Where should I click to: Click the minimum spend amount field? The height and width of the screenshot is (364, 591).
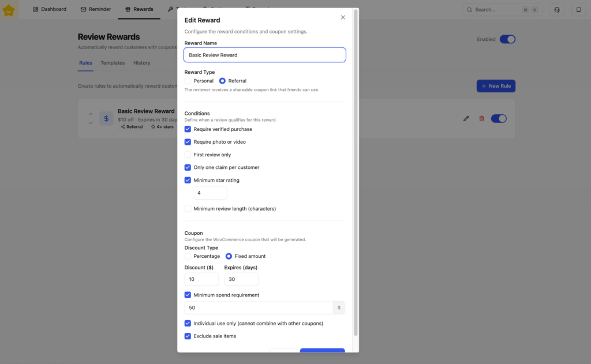(x=259, y=308)
